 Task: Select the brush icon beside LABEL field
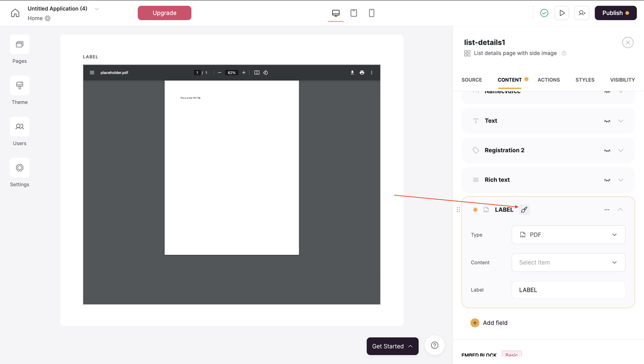click(x=524, y=209)
